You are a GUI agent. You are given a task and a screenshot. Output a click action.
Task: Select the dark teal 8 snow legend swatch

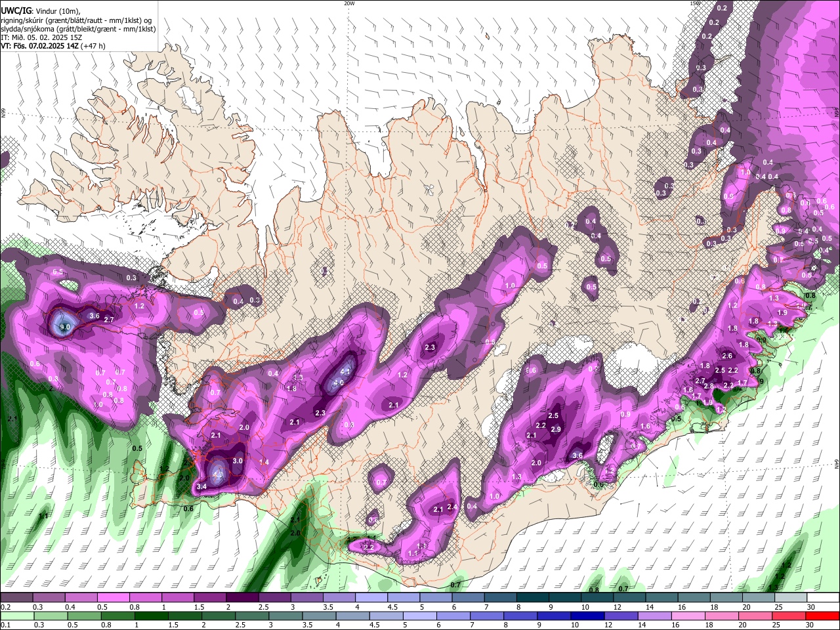(533, 597)
